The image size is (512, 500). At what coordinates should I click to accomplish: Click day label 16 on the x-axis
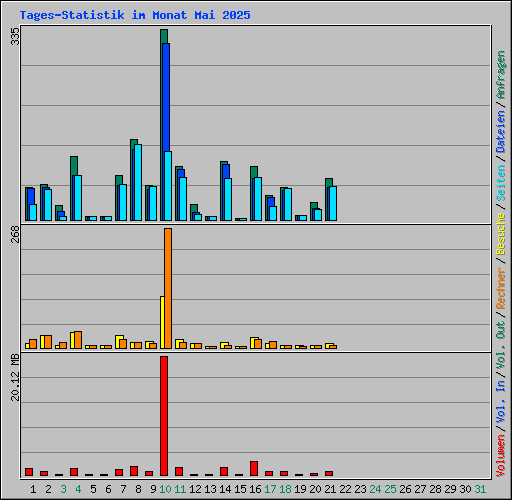pos(255,489)
